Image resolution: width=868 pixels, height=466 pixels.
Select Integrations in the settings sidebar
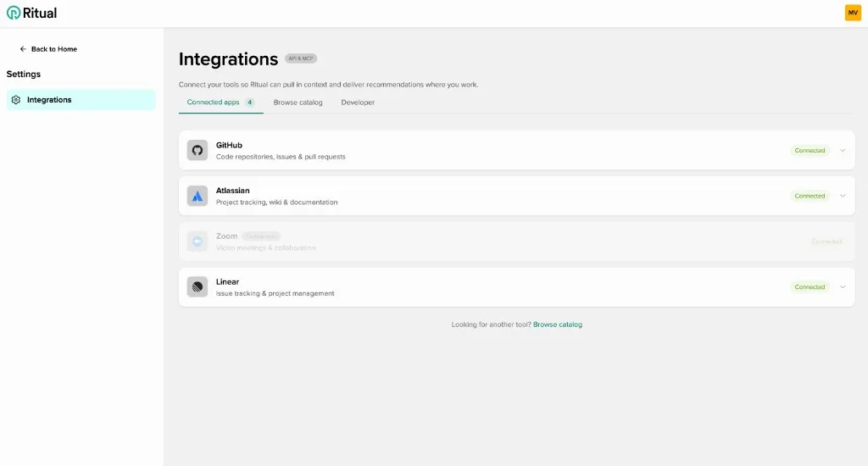81,100
